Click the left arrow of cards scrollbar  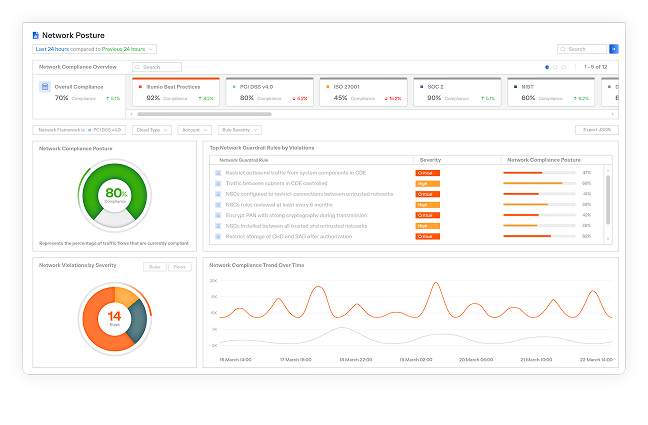pos(131,114)
